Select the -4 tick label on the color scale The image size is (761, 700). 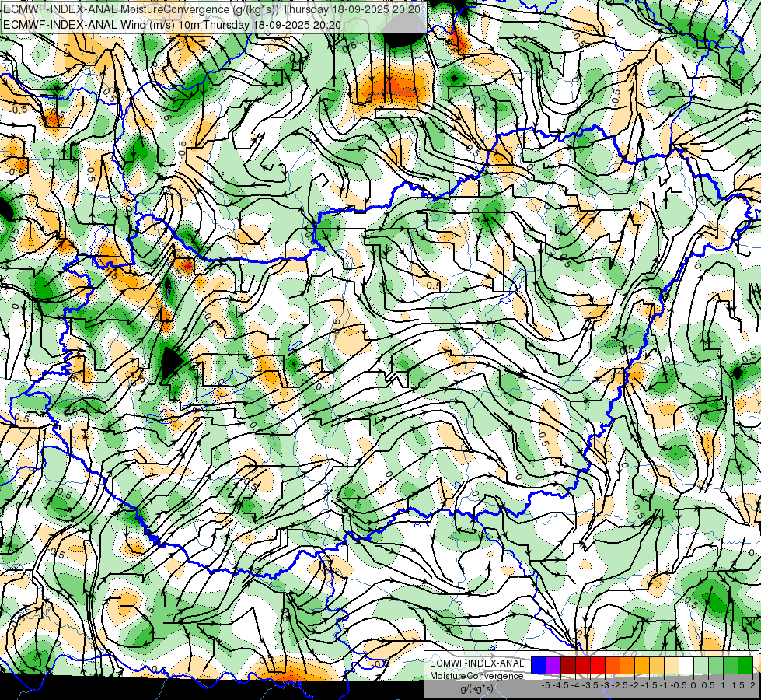coord(575,685)
